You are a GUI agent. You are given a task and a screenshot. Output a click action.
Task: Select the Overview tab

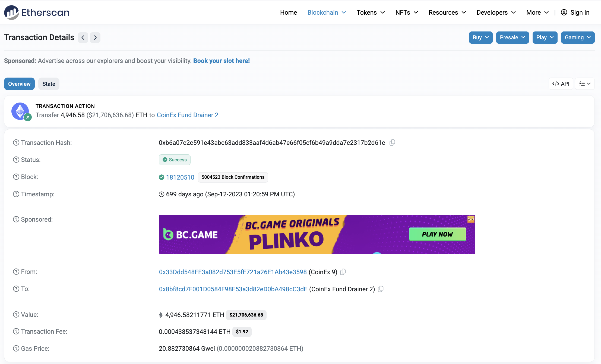19,84
